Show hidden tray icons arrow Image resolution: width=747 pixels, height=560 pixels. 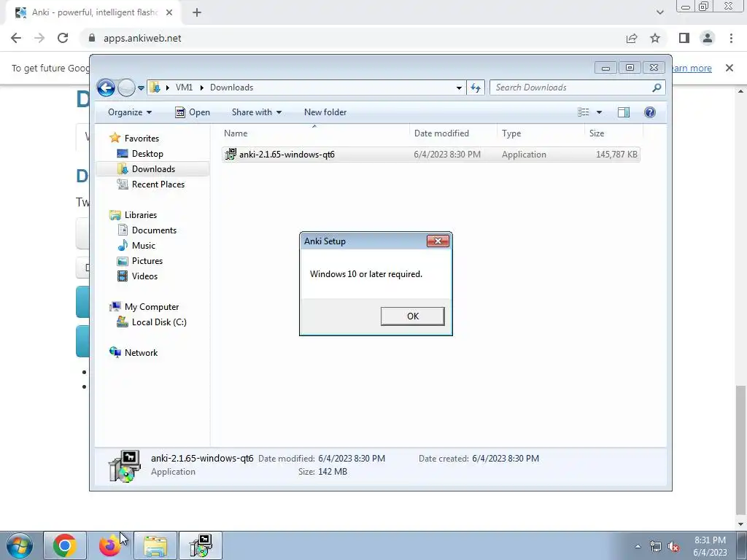[x=638, y=546]
